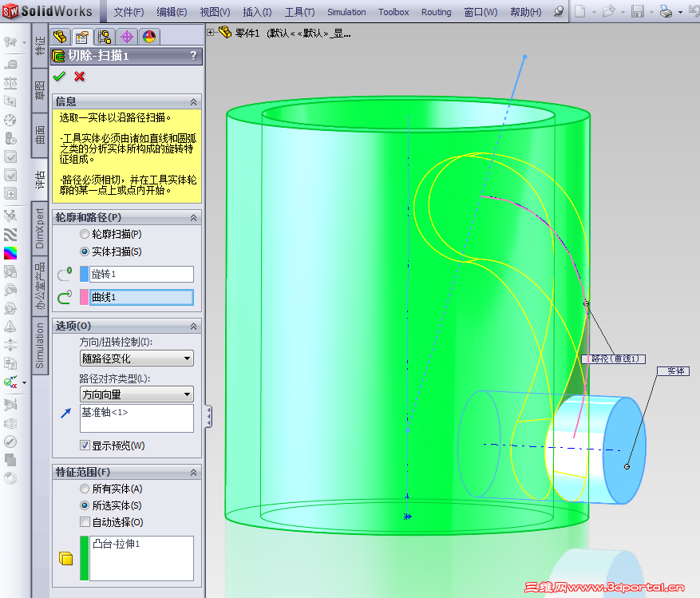700x598 pixels.
Task: Click the circled checkmark icon in left toolbar
Action: [x=10, y=442]
